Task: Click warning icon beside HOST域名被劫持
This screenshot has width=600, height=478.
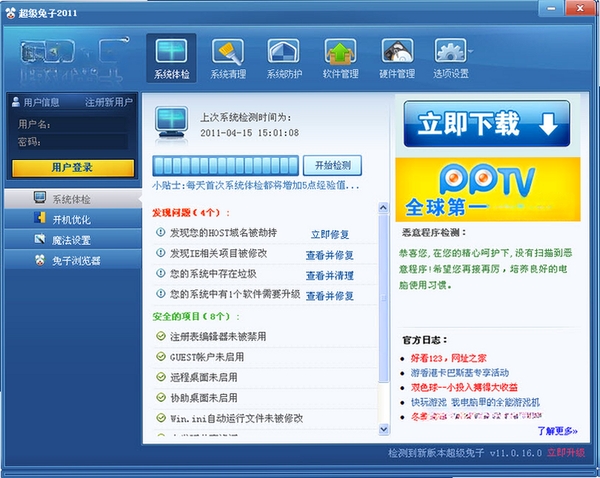Action: tap(161, 232)
